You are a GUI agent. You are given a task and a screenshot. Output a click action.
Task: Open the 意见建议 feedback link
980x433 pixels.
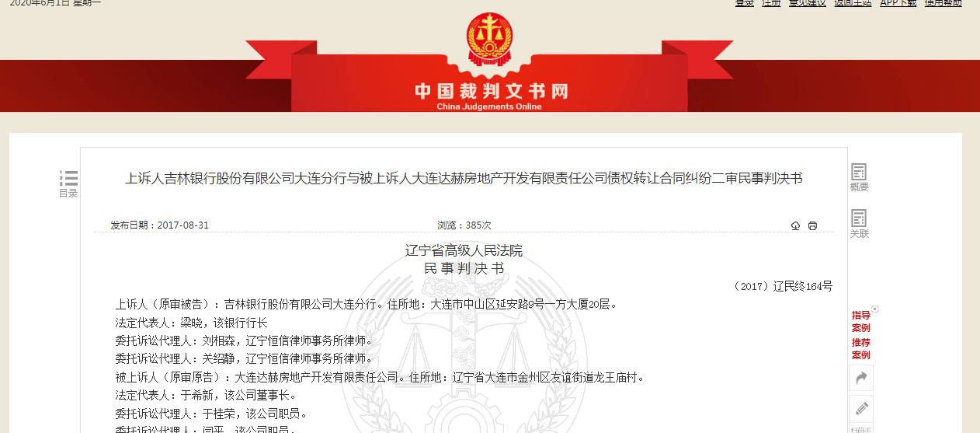click(808, 3)
